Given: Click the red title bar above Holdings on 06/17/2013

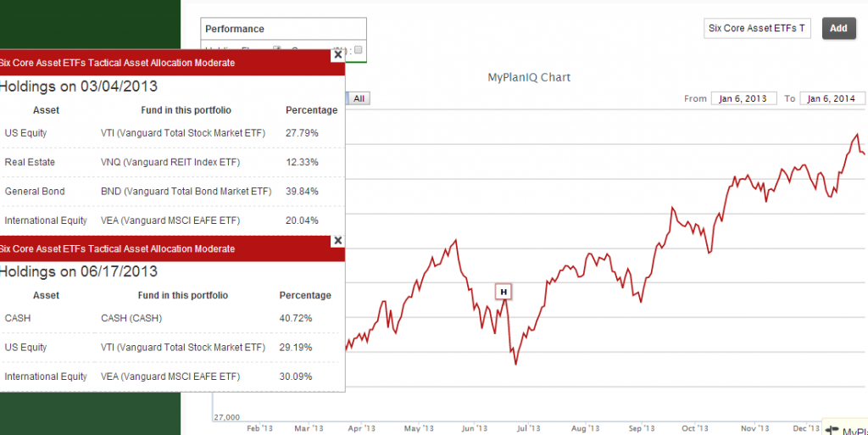Looking at the screenshot, I should click(x=165, y=249).
